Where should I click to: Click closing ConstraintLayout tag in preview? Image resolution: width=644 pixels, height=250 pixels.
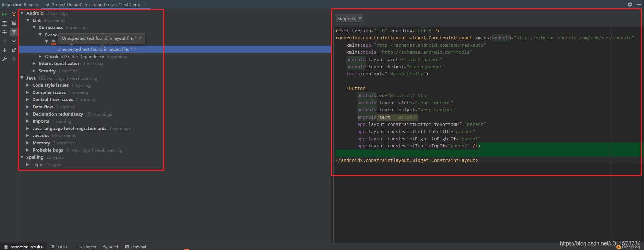[x=407, y=160]
